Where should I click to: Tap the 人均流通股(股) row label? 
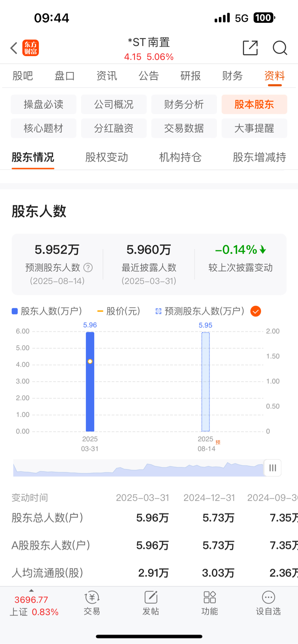coord(47,573)
